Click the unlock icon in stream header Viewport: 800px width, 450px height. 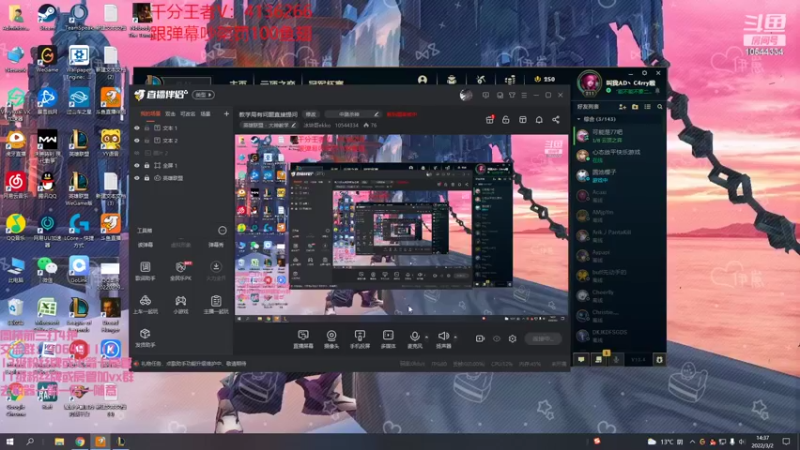pyautogui.click(x=506, y=119)
